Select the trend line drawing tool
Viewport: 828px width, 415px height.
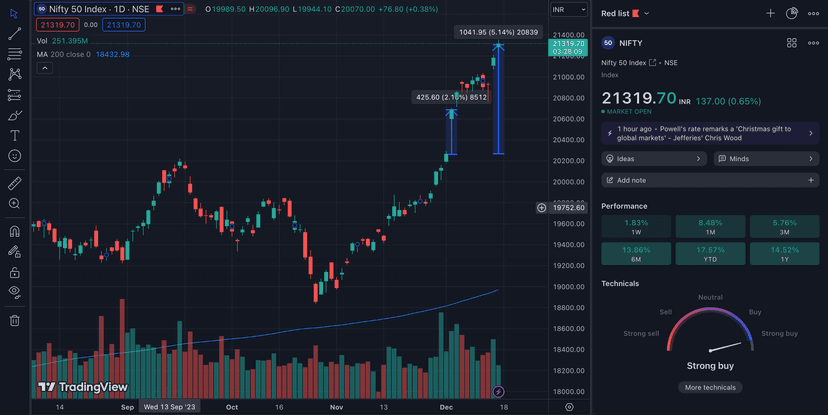[x=14, y=33]
